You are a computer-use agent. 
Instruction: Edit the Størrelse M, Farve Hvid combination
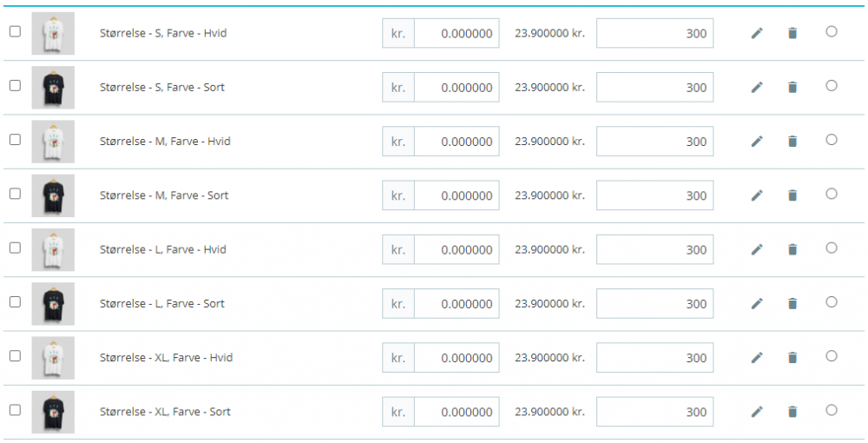click(x=757, y=142)
